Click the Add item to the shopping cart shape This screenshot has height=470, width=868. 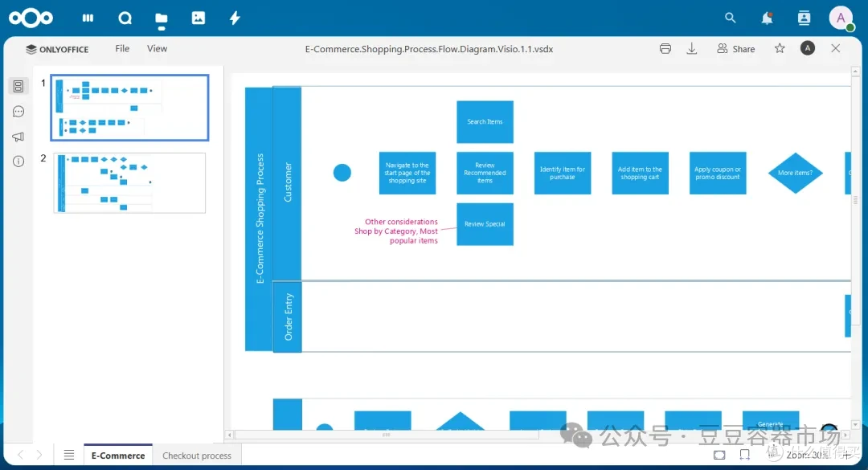[x=640, y=173]
